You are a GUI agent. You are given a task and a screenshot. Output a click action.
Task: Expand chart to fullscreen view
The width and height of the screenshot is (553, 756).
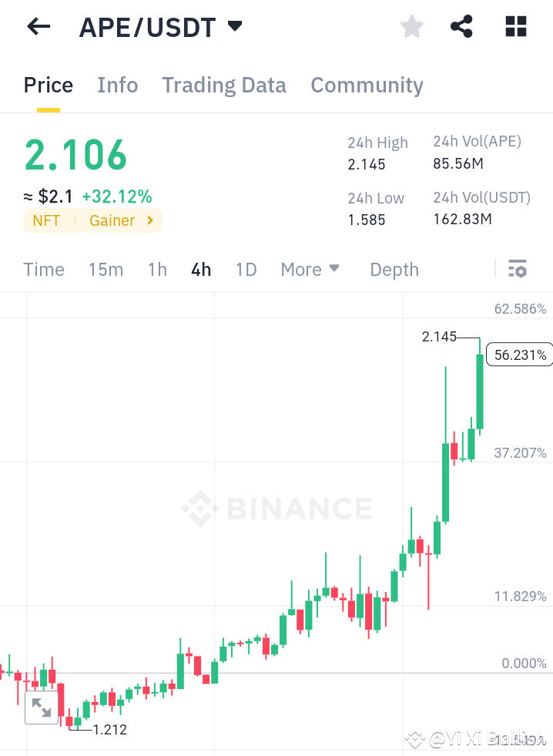42,707
